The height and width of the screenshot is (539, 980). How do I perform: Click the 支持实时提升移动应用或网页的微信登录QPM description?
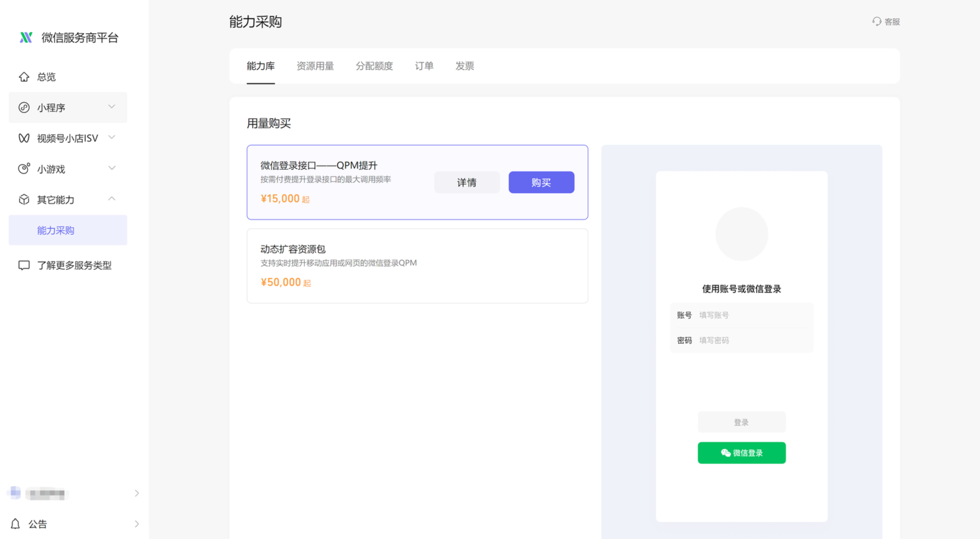(x=339, y=263)
